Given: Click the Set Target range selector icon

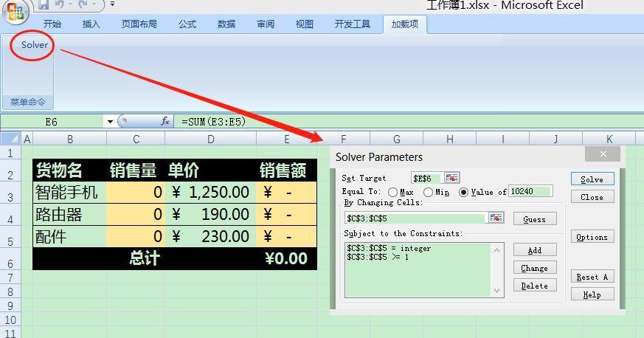Looking at the screenshot, I should click(x=451, y=178).
